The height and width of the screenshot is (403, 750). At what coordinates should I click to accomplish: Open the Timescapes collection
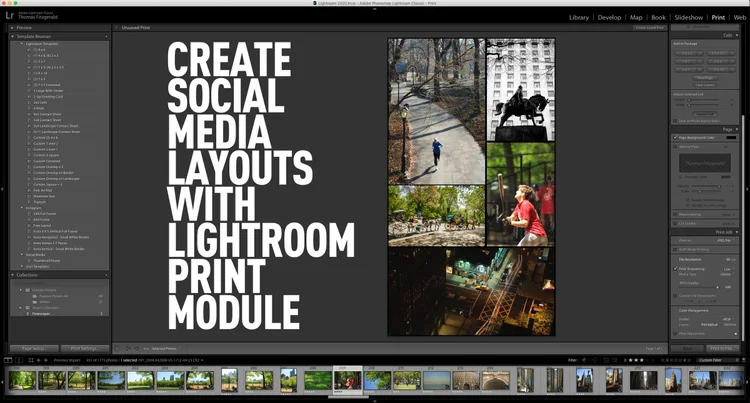point(41,314)
